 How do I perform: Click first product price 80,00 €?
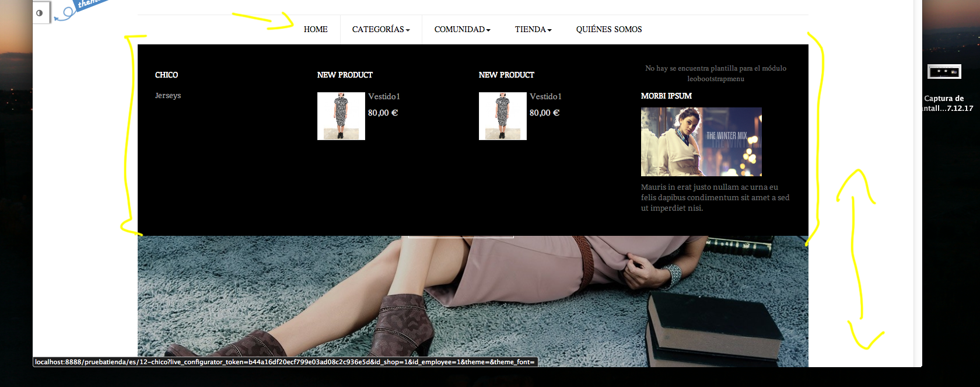[x=383, y=113]
